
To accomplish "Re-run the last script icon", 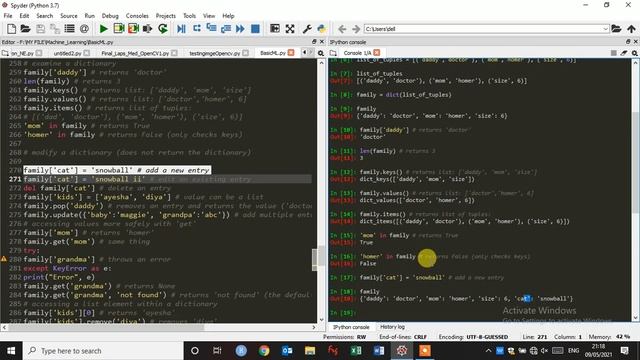I will point(163,29).
